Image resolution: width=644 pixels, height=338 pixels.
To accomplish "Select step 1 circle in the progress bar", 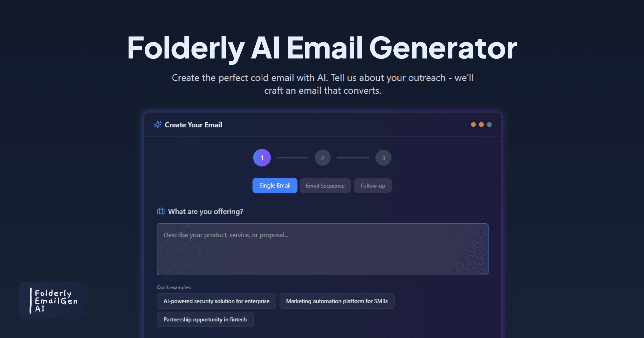I will [262, 158].
